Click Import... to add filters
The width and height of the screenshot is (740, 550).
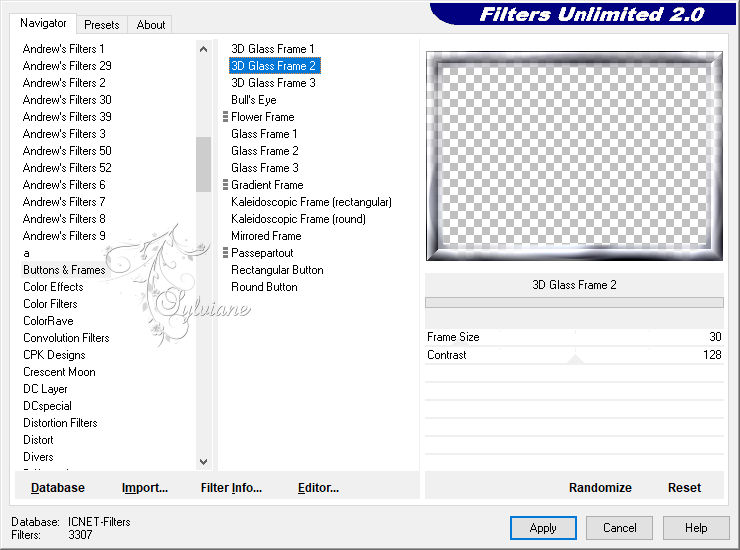tap(144, 488)
